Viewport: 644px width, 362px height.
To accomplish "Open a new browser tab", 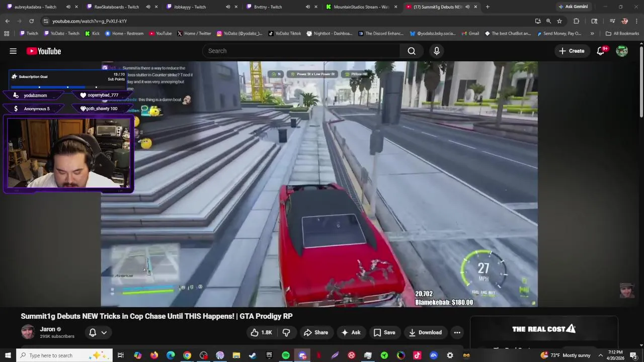I will point(488,7).
